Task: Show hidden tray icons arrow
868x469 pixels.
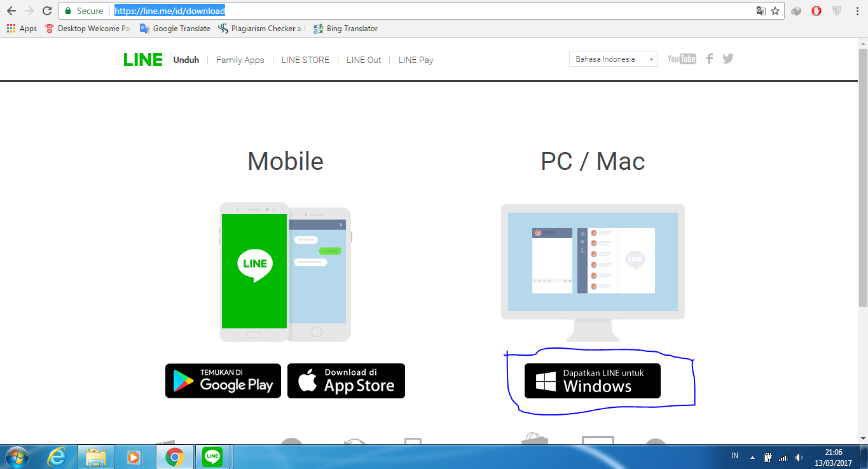Action: coord(753,457)
